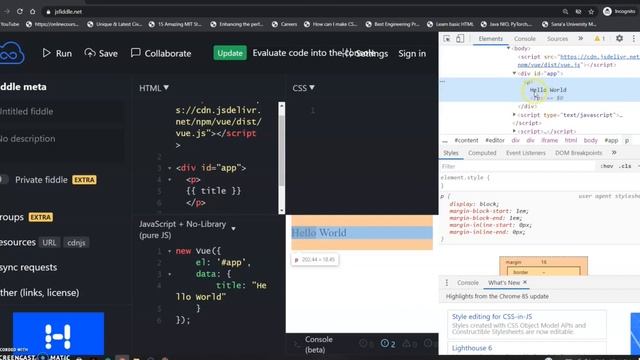The width and height of the screenshot is (640, 360).
Task: Toggle the :hov element state button
Action: coord(607,167)
